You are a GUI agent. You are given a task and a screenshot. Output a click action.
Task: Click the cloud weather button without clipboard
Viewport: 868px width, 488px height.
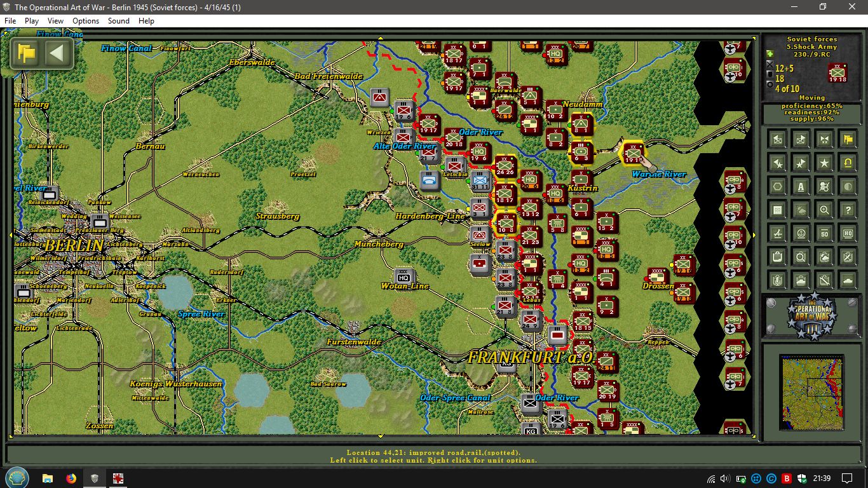[801, 210]
